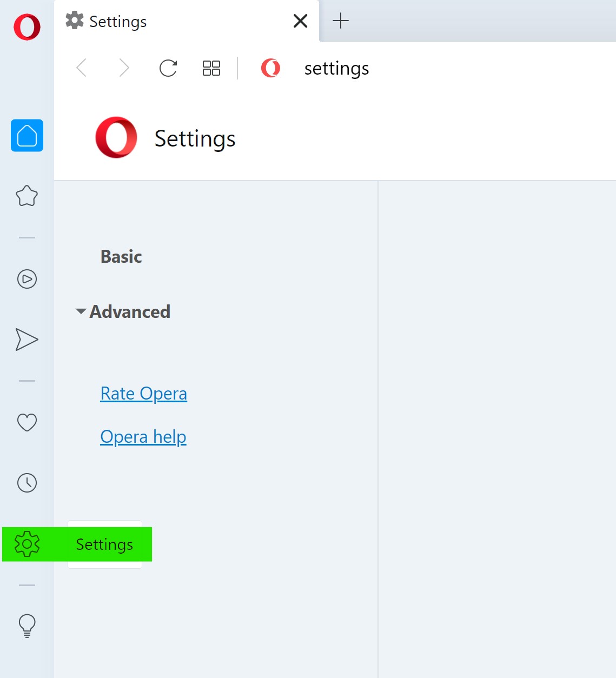
Task: Open the Opera help link
Action: pos(143,437)
